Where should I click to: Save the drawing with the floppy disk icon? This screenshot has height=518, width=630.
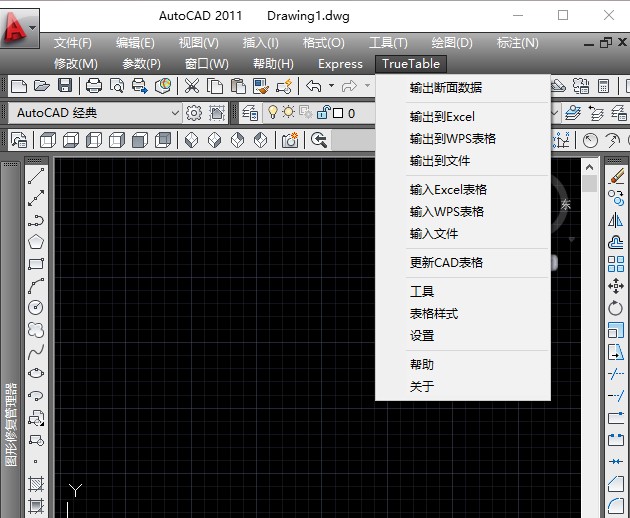click(65, 86)
